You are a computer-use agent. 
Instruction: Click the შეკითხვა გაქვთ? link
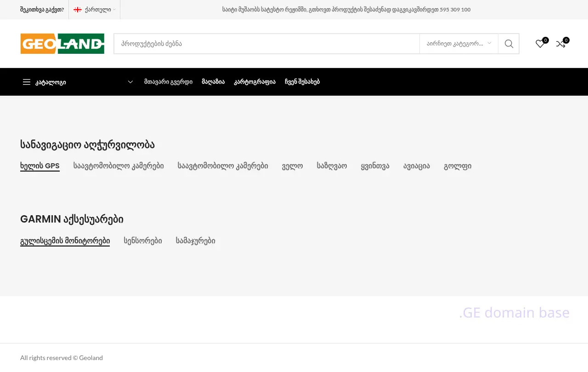click(42, 10)
